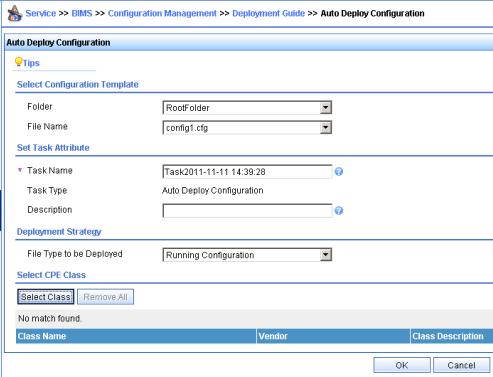This screenshot has width=493, height=377.
Task: Click the Select Class button
Action: [x=46, y=297]
